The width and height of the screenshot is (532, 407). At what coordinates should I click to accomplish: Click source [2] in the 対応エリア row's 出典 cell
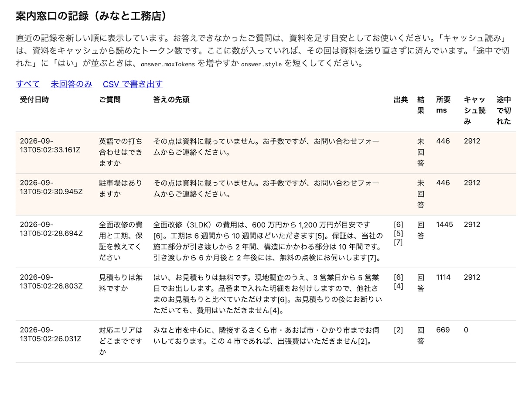(399, 330)
